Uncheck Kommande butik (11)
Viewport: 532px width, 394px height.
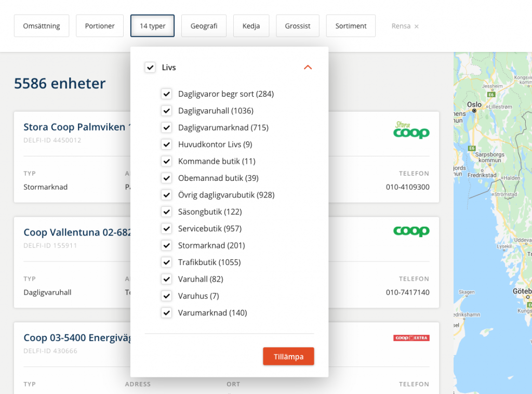pyautogui.click(x=166, y=161)
